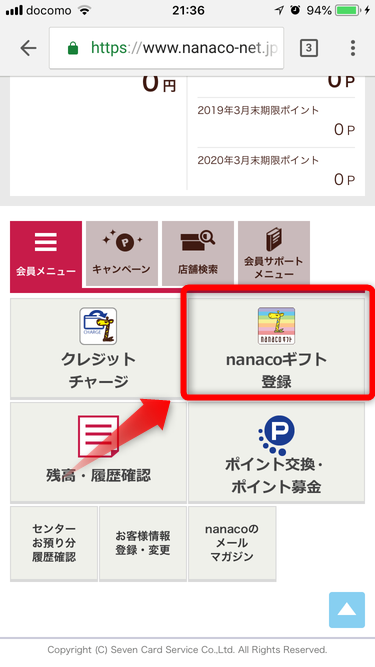Open 残高・履歴確認 button
The image size is (375, 667).
click(98, 453)
